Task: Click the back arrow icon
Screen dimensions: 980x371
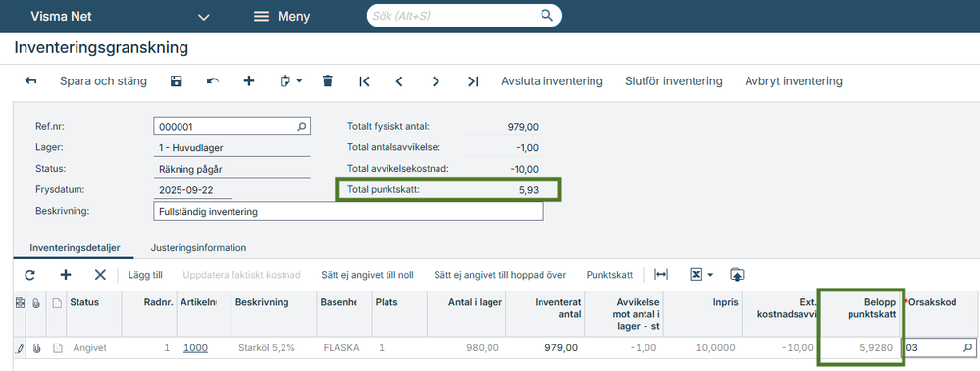Action: point(30,81)
